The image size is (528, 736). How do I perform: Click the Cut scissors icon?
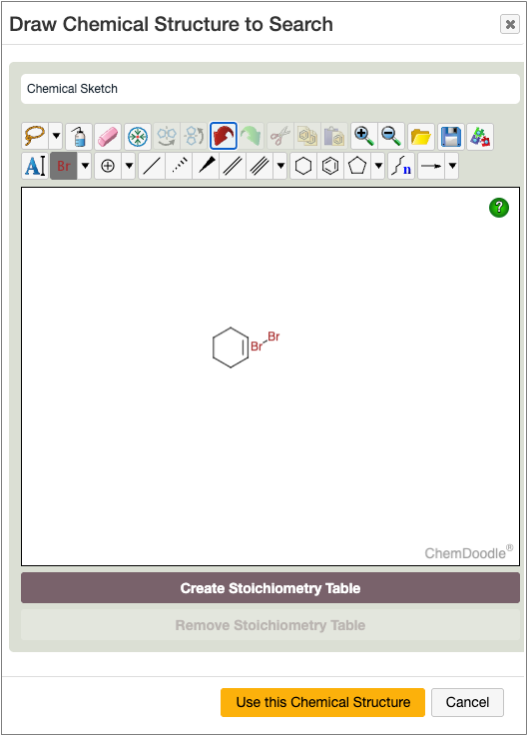pyautogui.click(x=280, y=137)
